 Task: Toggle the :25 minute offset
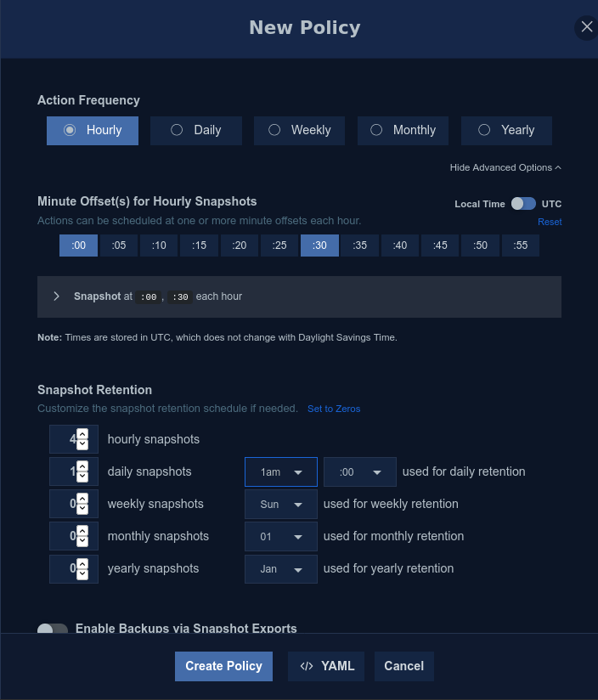279,246
